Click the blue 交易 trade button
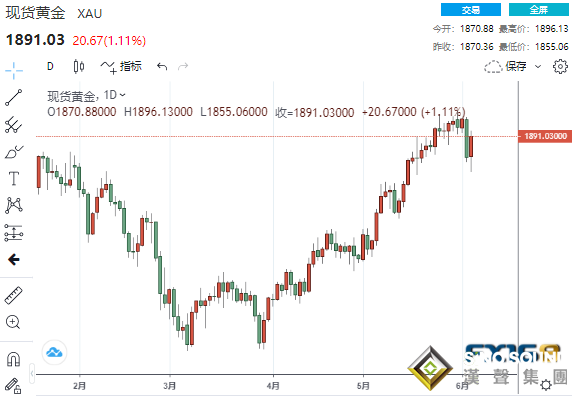This screenshot has width=572, height=396. point(471,10)
